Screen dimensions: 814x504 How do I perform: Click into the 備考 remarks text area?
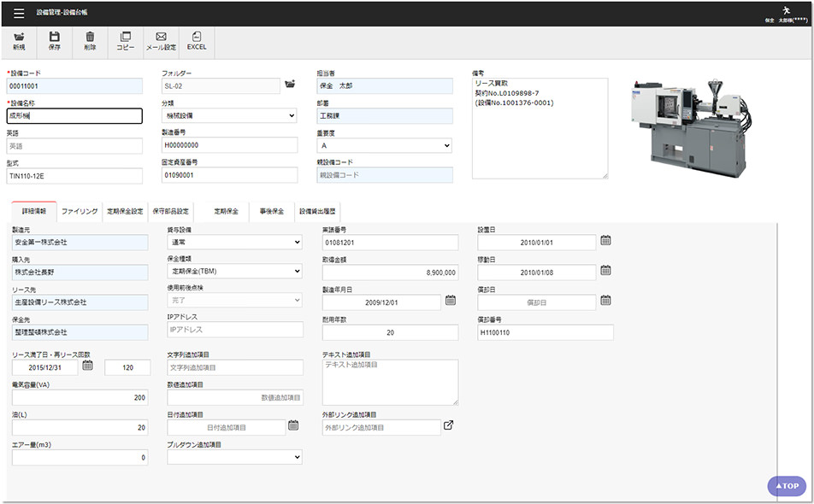point(540,129)
